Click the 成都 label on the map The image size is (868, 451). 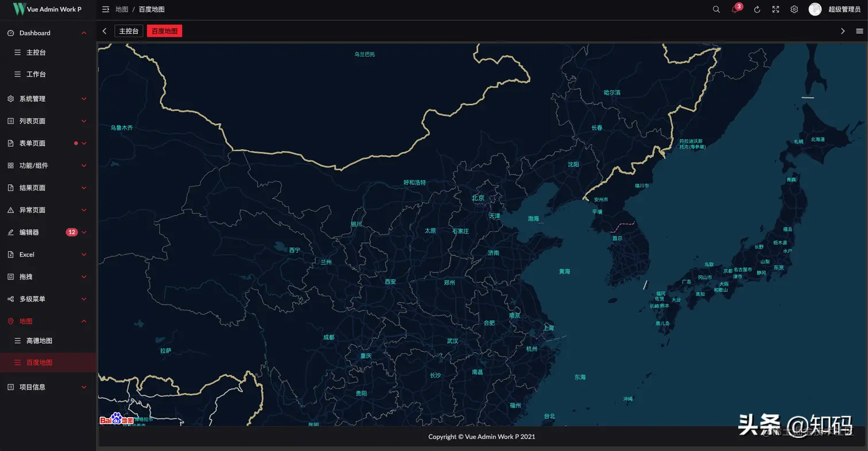(x=328, y=337)
